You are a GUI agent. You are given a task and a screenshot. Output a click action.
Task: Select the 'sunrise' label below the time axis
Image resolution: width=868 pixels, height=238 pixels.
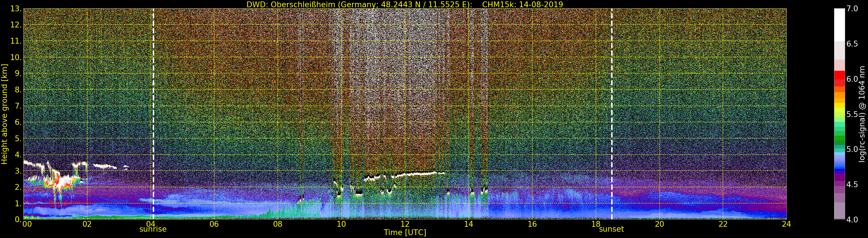[x=153, y=229]
